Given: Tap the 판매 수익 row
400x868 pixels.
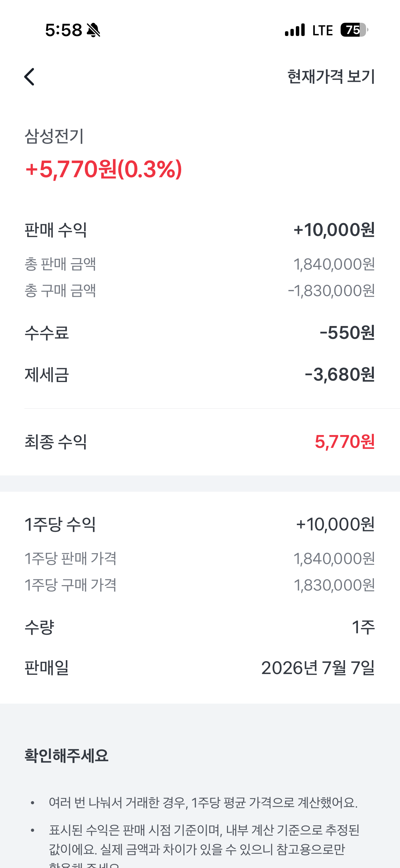Looking at the screenshot, I should pos(200,230).
